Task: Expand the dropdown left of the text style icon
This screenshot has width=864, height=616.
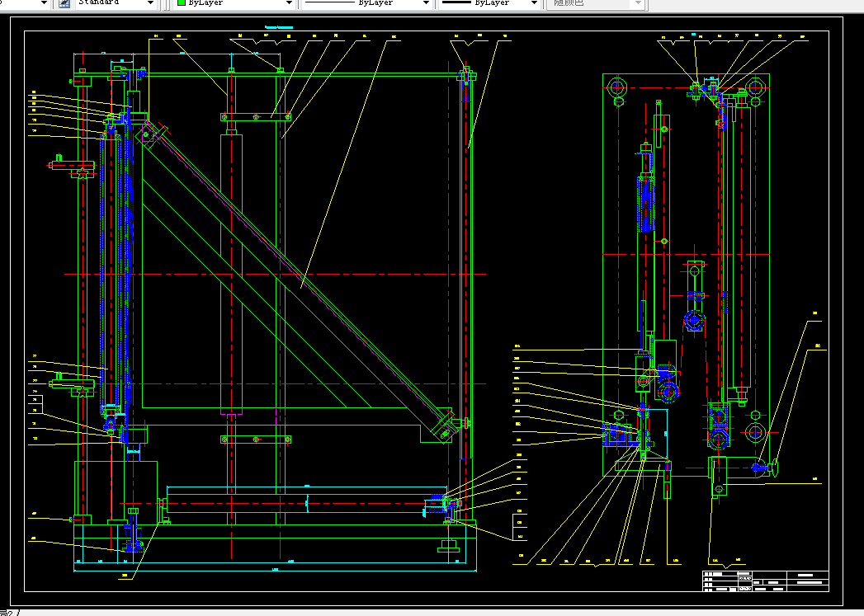Action: 44,2
